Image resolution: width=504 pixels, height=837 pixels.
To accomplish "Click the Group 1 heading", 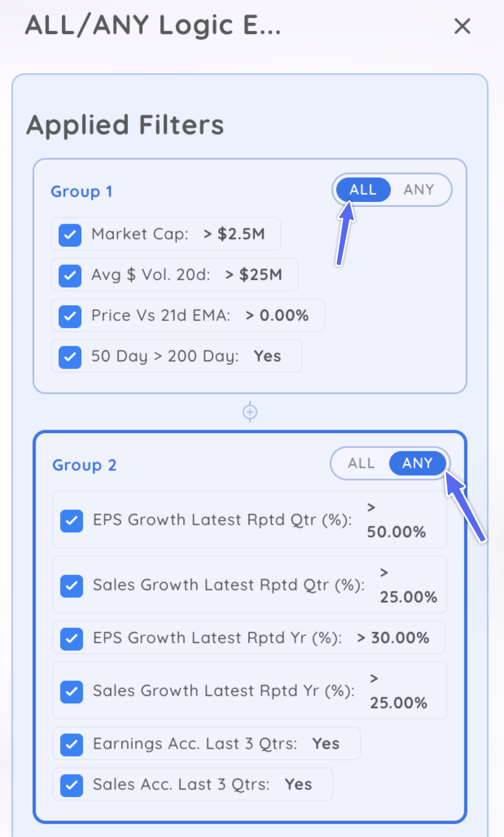I will tap(81, 192).
